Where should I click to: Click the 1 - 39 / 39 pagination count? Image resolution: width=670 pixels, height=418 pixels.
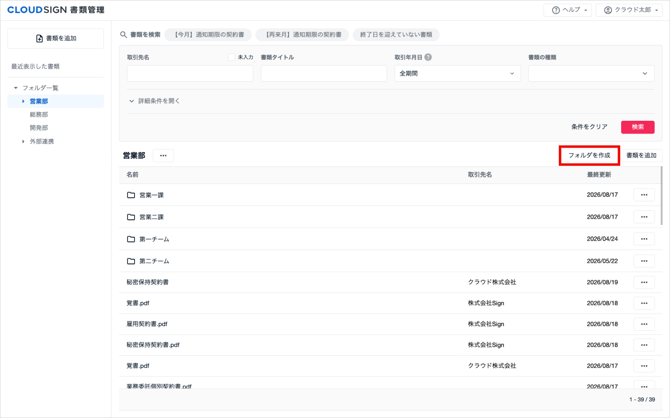click(x=642, y=400)
